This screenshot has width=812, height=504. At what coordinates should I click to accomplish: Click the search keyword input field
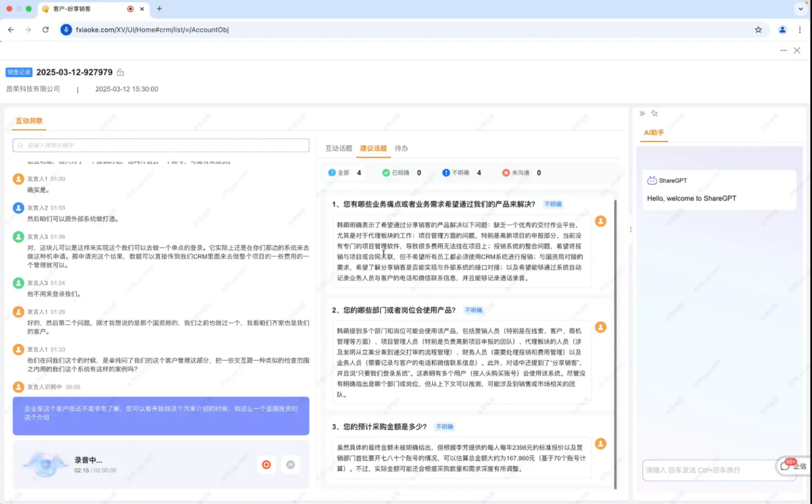click(x=161, y=145)
